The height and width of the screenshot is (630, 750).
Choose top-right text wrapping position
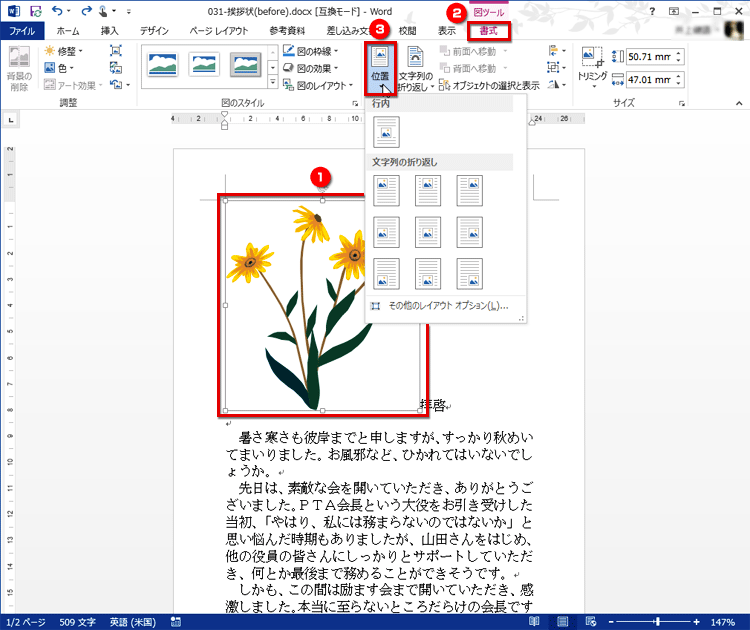pos(469,191)
